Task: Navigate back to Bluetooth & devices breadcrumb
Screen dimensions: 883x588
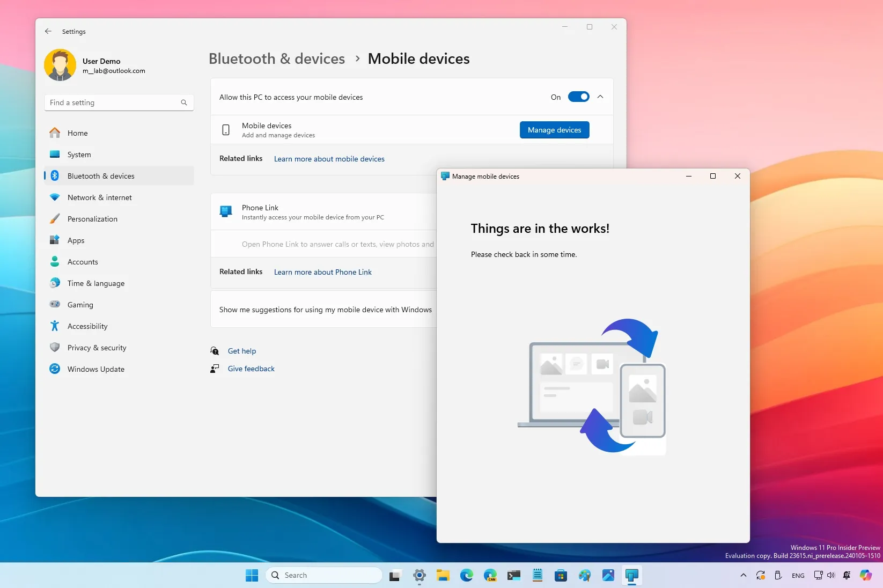Action: tap(276, 58)
